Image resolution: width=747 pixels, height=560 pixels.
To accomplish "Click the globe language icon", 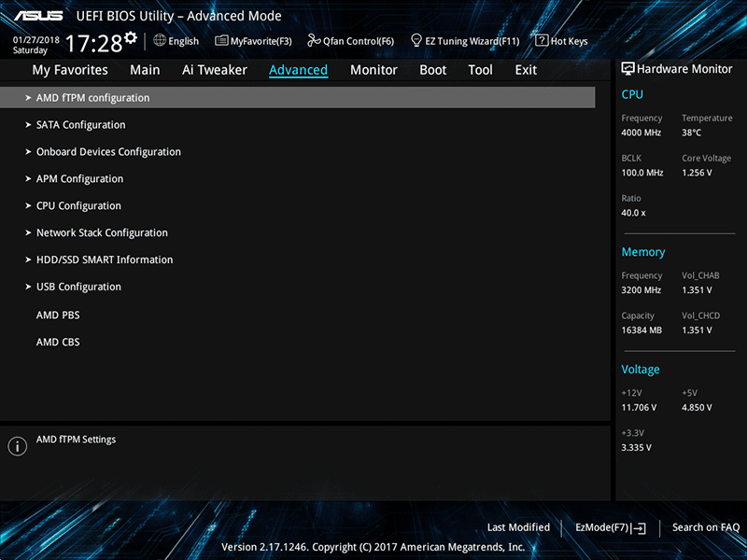I will pyautogui.click(x=160, y=40).
